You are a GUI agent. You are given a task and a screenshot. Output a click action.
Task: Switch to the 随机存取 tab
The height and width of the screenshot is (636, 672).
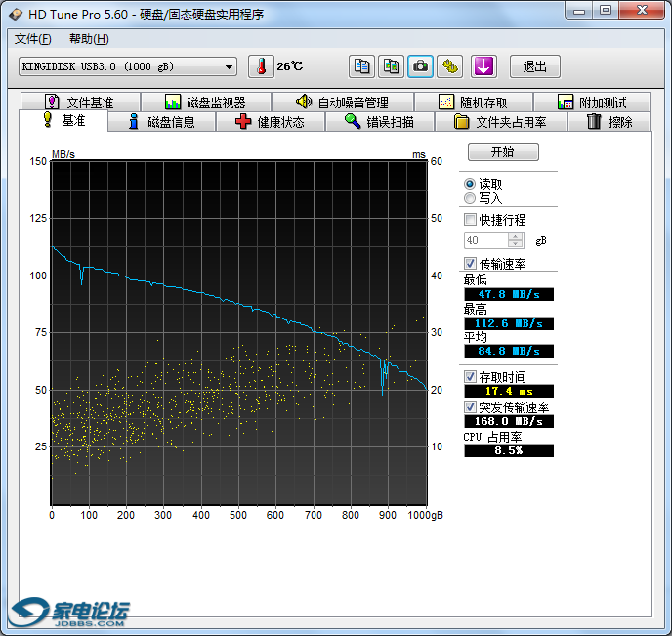coord(473,102)
